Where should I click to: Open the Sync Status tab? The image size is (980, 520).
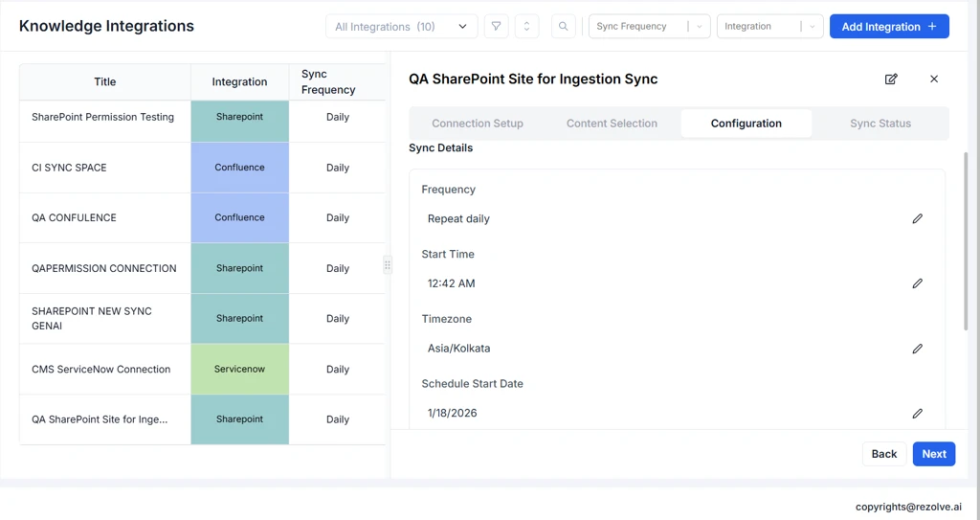point(880,124)
